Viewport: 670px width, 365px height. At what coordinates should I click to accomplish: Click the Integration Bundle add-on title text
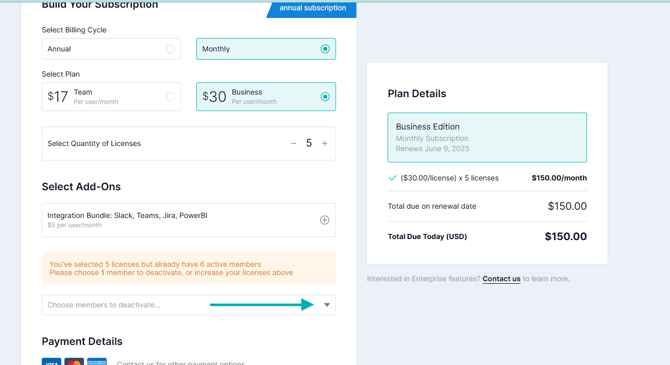pos(127,215)
